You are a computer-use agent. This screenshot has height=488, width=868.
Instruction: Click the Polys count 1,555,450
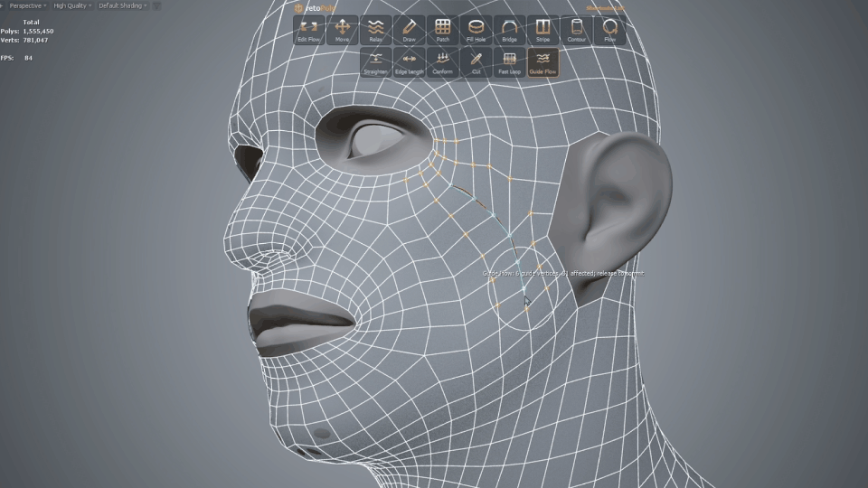click(x=38, y=32)
